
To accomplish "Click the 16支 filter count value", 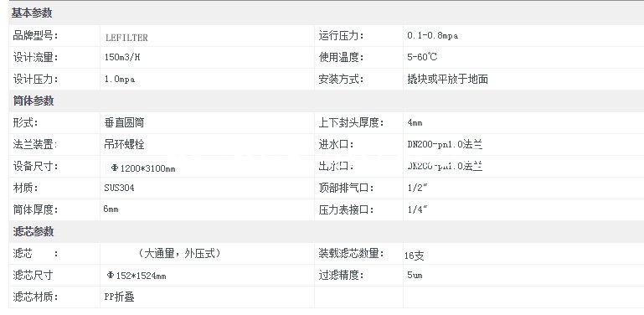I will [x=414, y=256].
